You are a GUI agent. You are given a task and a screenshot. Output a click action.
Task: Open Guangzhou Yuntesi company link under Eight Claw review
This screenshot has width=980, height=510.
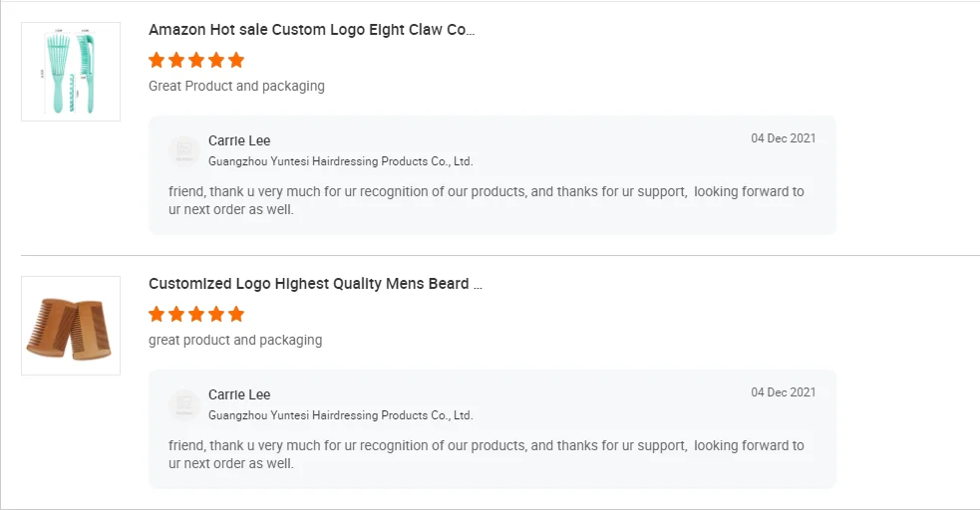pos(340,161)
